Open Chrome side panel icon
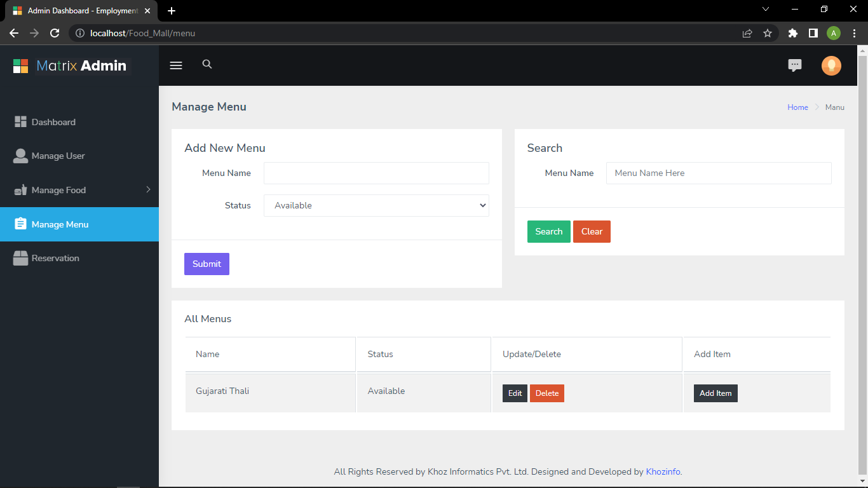 813,33
